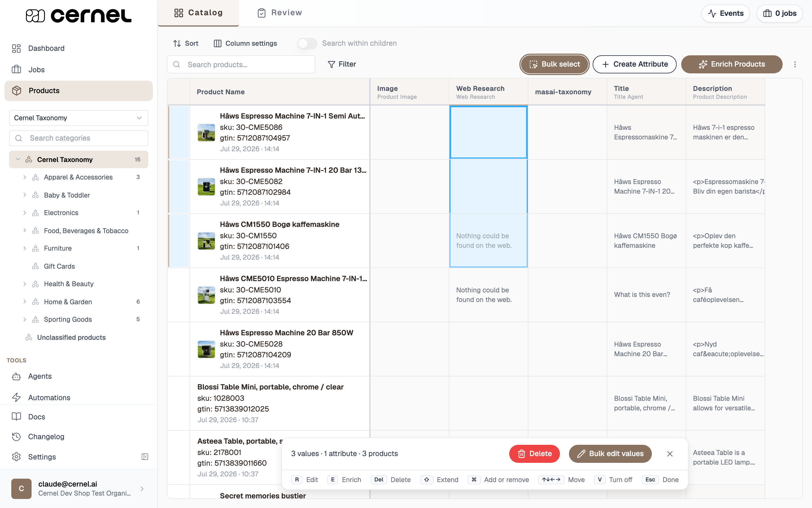
Task: Turn off Bulk select mode
Action: click(554, 64)
